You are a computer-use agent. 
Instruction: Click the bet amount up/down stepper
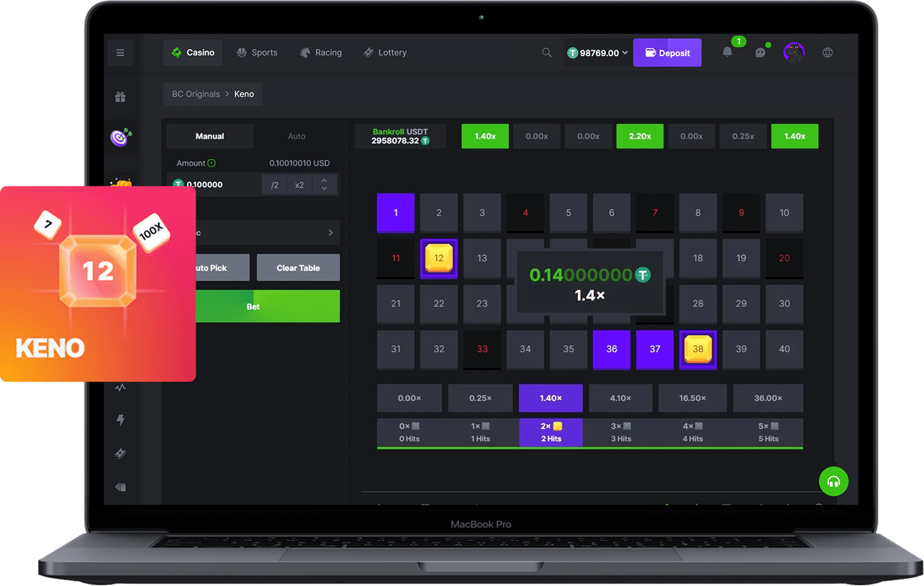324,185
